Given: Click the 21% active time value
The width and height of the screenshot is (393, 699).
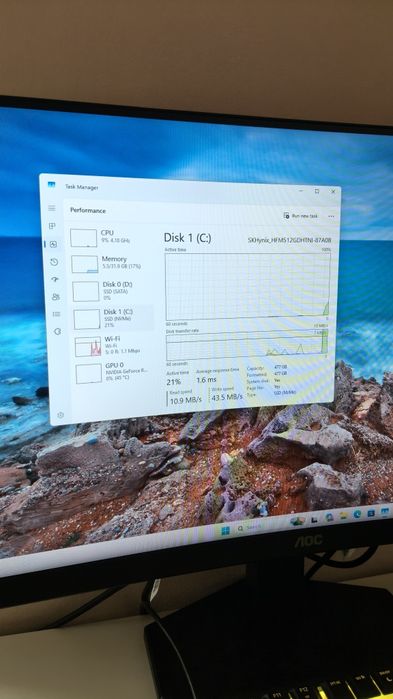Looking at the screenshot, I should point(174,382).
